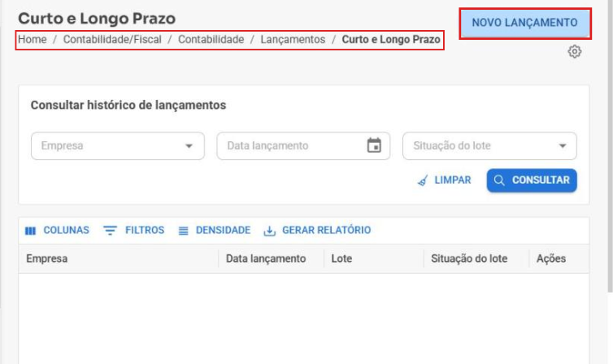Click the Consultar histórico de lançamentos heading
The width and height of the screenshot is (613, 364).
[x=128, y=106]
